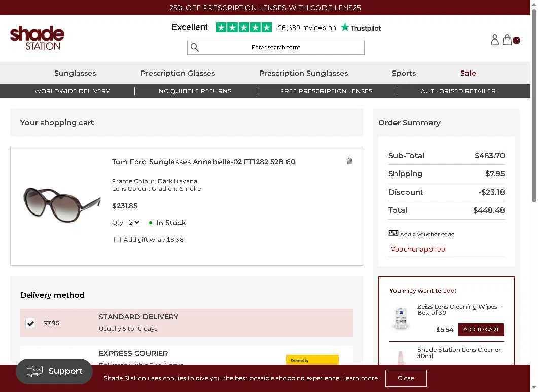Open the Prescription Glasses menu
This screenshot has width=538, height=392.
point(178,73)
